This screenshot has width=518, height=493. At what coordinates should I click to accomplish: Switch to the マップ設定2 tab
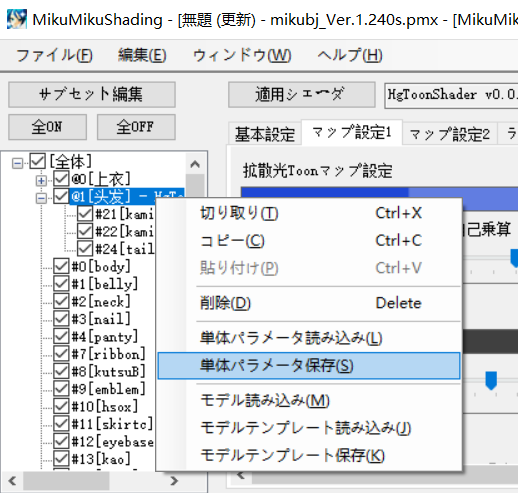coord(449,134)
